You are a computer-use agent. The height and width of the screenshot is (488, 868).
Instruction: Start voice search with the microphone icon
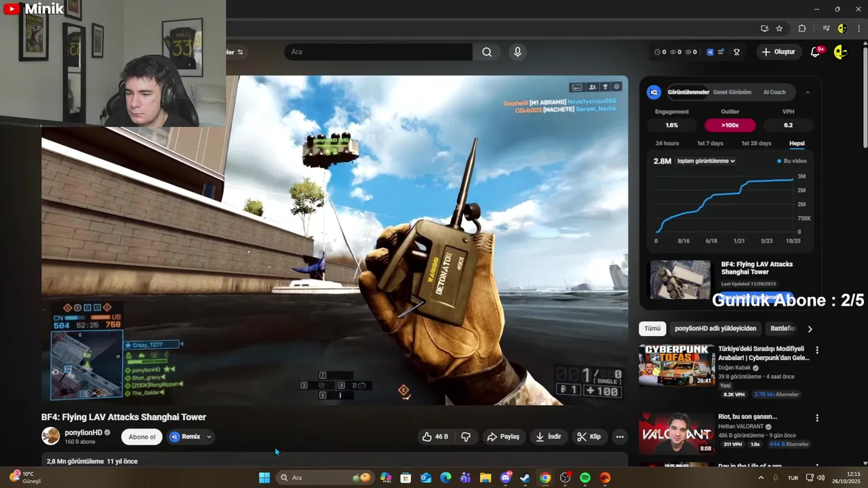517,52
